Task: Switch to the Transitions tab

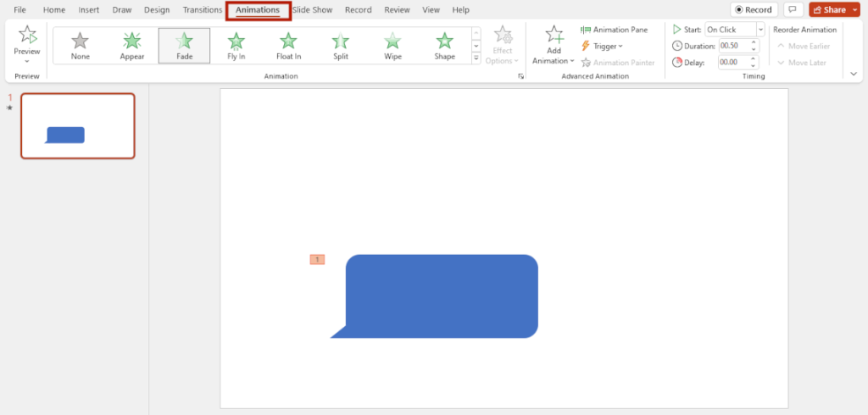Action: click(x=203, y=10)
